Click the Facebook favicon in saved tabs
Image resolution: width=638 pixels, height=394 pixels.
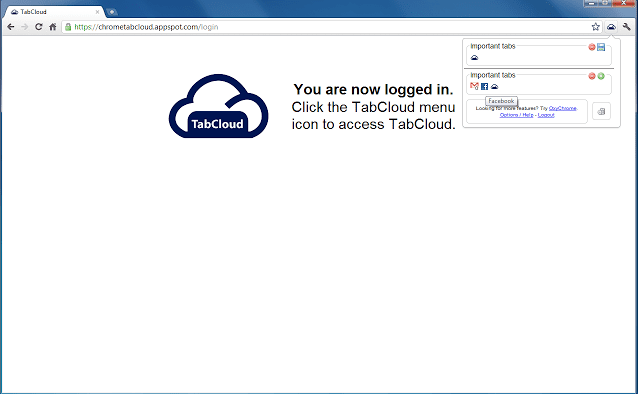pyautogui.click(x=484, y=86)
